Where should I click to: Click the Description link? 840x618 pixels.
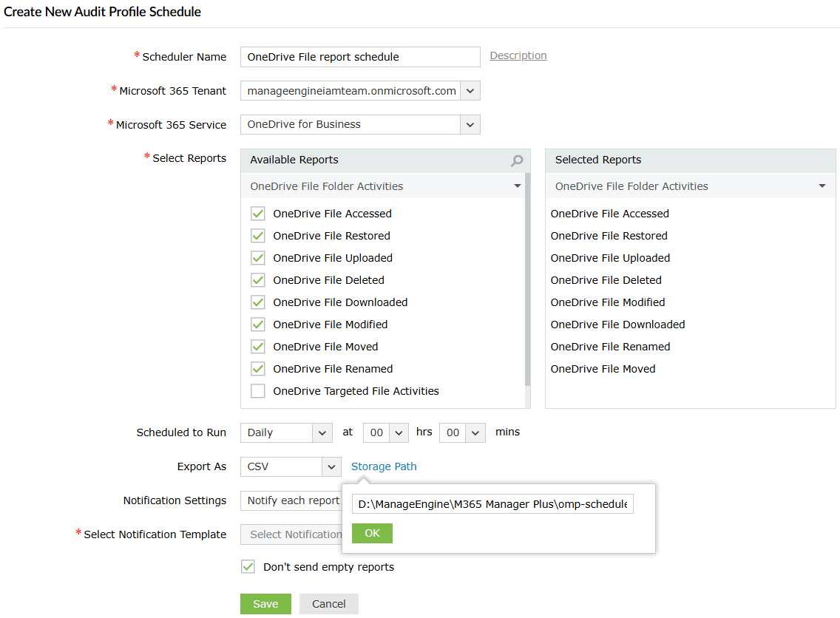point(518,55)
